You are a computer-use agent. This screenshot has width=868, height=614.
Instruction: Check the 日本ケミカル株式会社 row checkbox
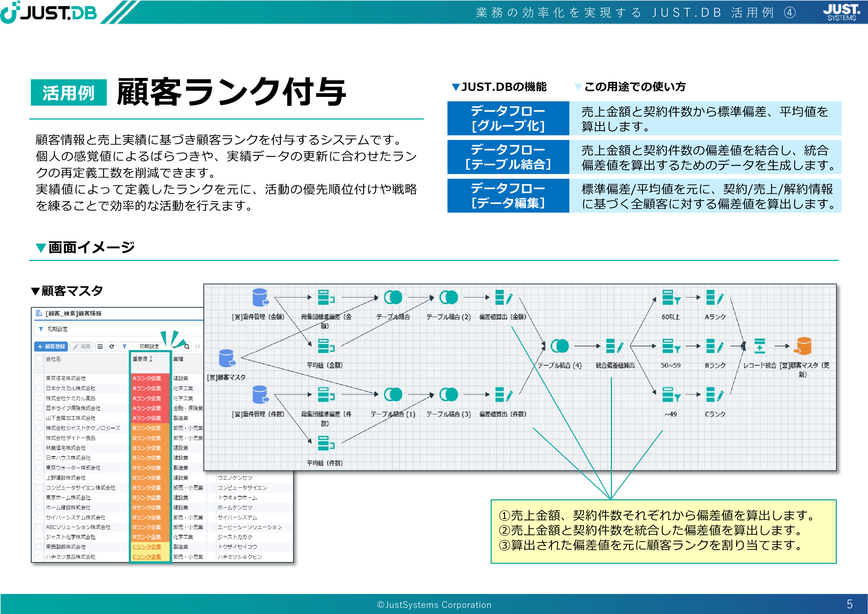(x=39, y=388)
